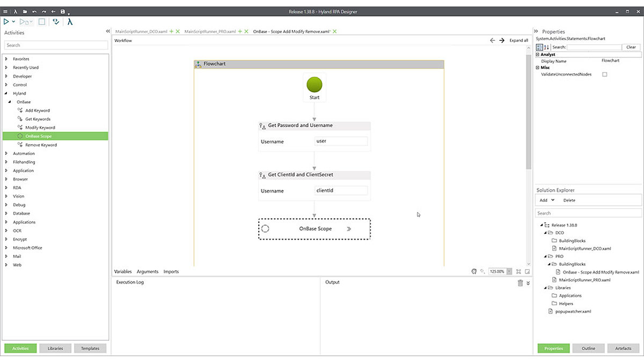Click the Activities search field
The height and width of the screenshot is (362, 644).
click(x=56, y=45)
